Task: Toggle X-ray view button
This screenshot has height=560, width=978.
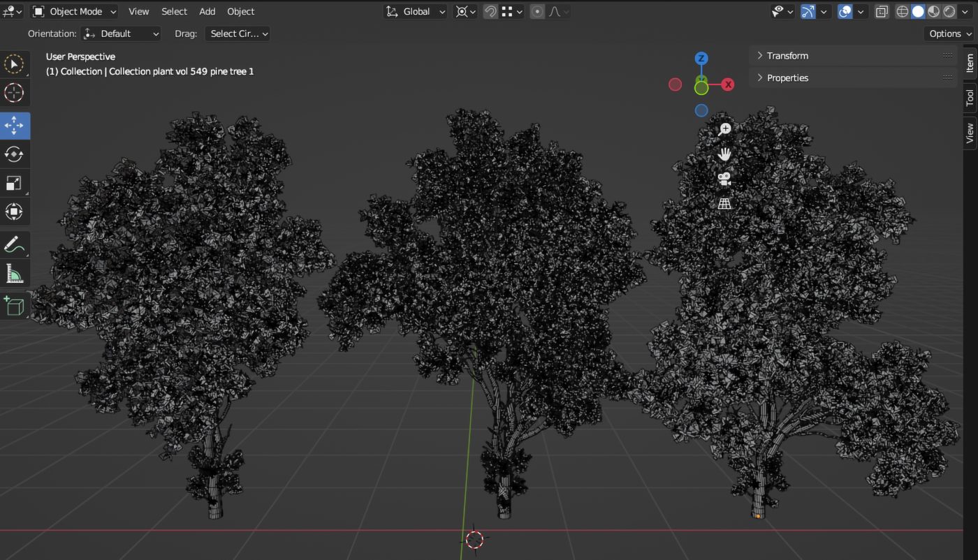Action: point(882,11)
